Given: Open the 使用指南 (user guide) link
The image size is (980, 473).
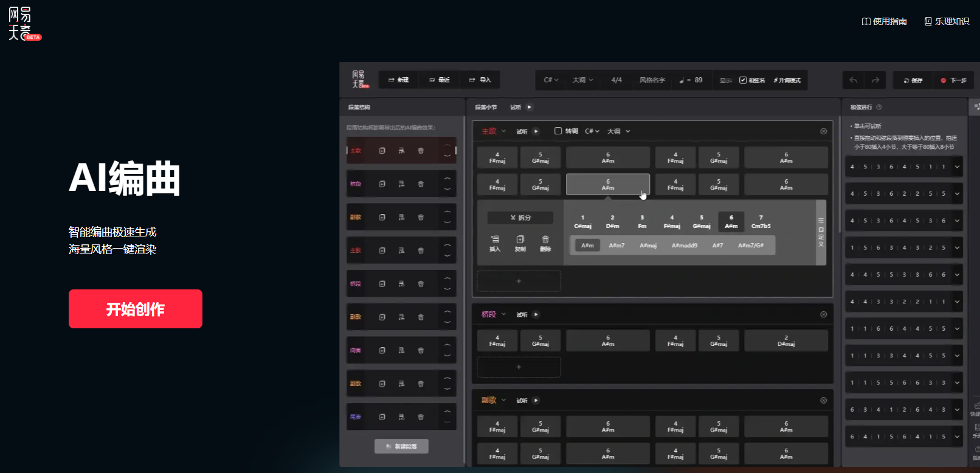Looking at the screenshot, I should [x=885, y=21].
